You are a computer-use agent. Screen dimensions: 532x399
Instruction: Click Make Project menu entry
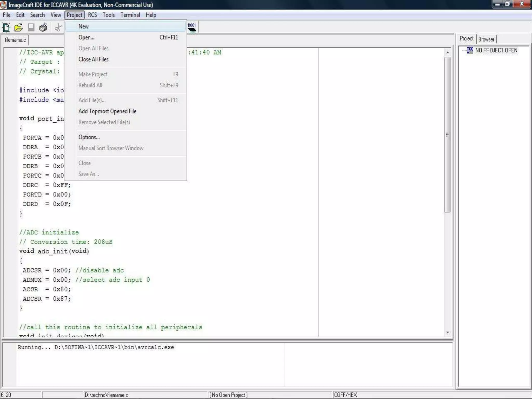pyautogui.click(x=126, y=74)
